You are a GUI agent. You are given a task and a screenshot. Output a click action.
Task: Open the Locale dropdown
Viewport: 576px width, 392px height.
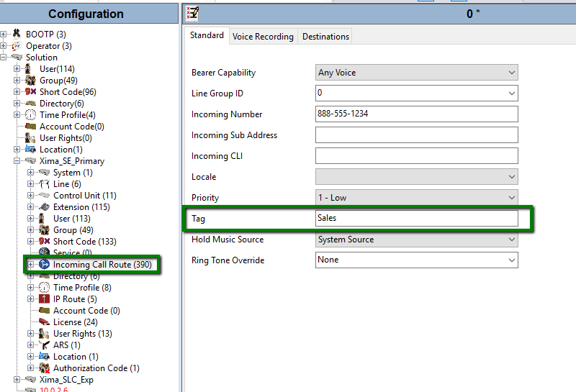tap(511, 176)
